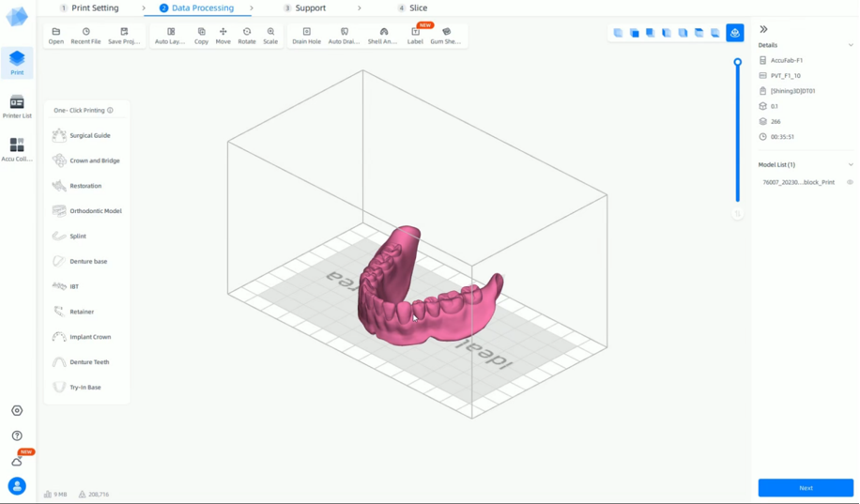Collapse the right panel with double chevron

point(763,29)
